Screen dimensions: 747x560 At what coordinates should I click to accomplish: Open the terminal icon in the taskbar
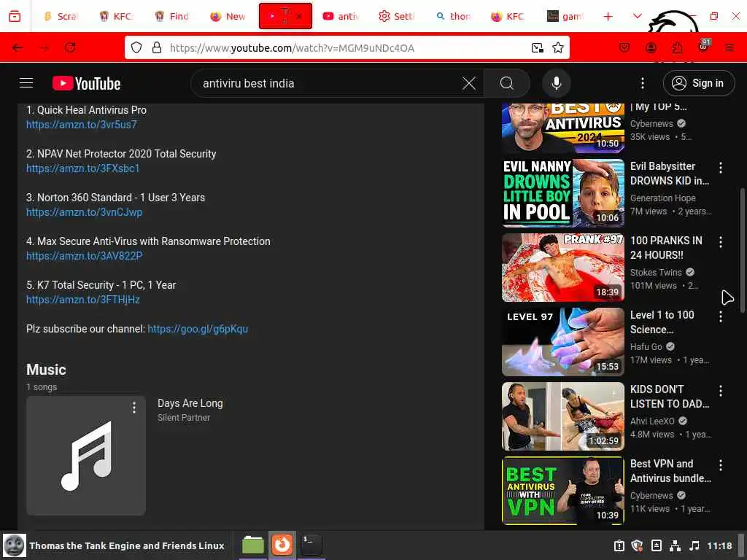click(311, 545)
